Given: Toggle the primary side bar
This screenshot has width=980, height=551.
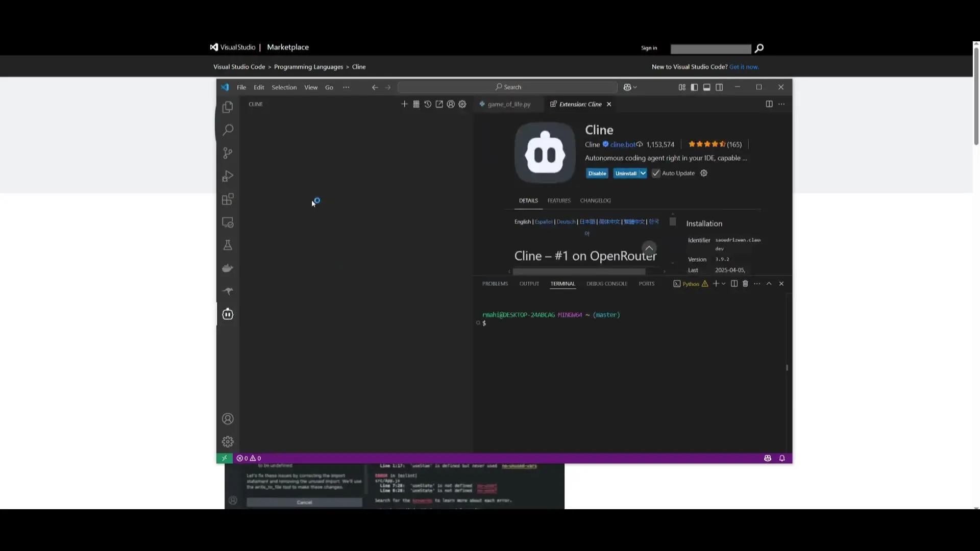Looking at the screenshot, I should coord(694,87).
